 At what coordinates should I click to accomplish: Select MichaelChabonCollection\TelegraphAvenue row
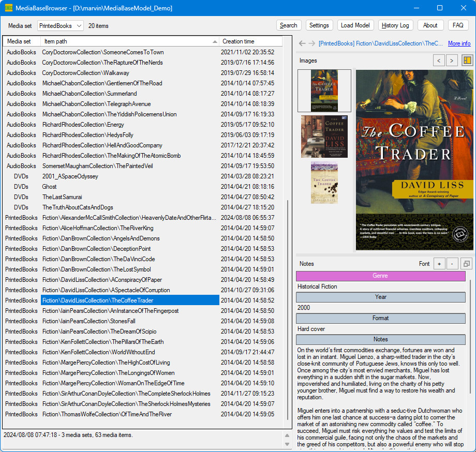[142, 104]
